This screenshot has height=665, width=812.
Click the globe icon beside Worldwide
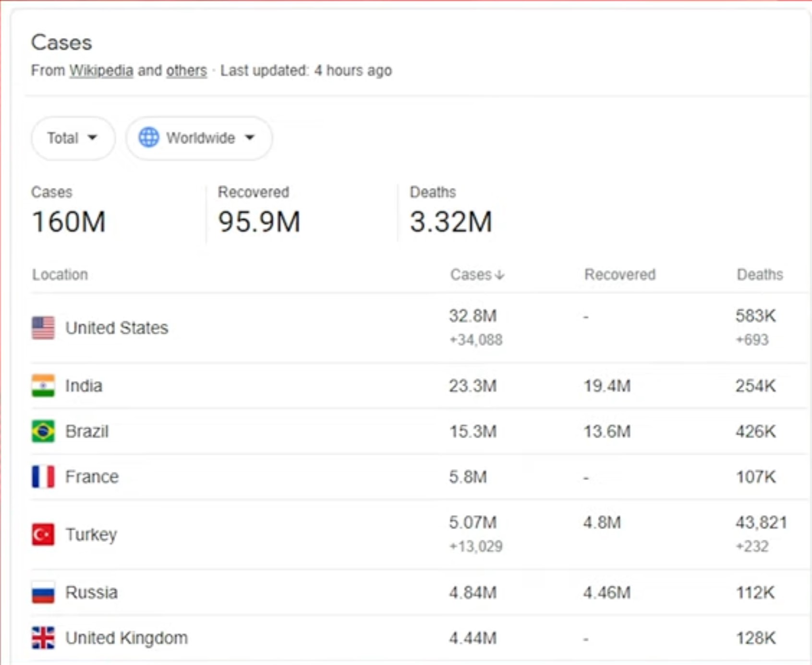tap(149, 138)
